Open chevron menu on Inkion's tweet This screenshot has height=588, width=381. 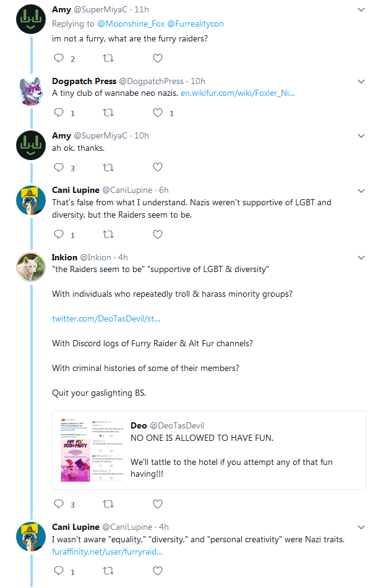click(361, 258)
